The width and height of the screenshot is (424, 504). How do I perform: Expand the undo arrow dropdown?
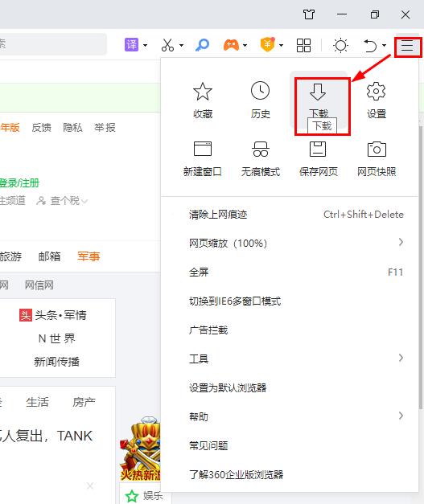tap(384, 45)
